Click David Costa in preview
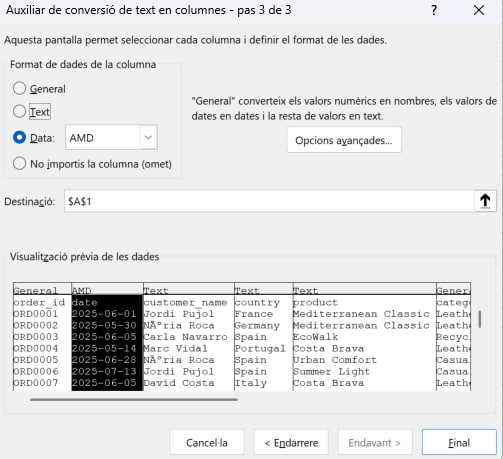 [x=179, y=383]
